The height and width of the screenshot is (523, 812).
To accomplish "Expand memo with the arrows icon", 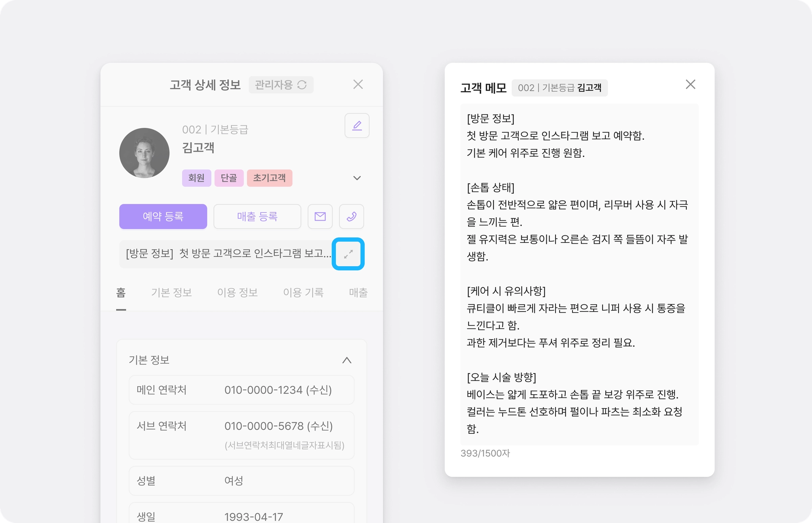I will coord(348,254).
